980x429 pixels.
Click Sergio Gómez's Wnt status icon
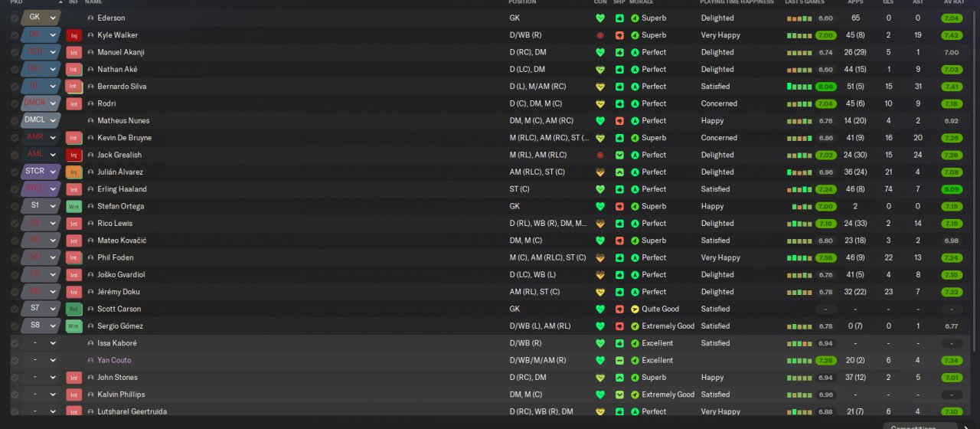(x=73, y=326)
